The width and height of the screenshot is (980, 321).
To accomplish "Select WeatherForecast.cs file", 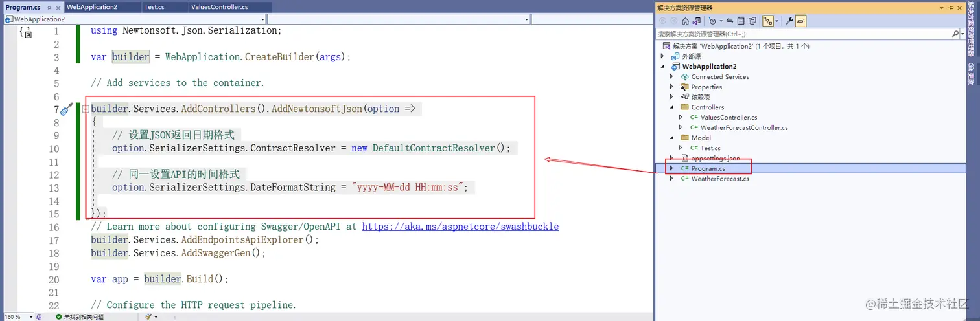I will (720, 179).
